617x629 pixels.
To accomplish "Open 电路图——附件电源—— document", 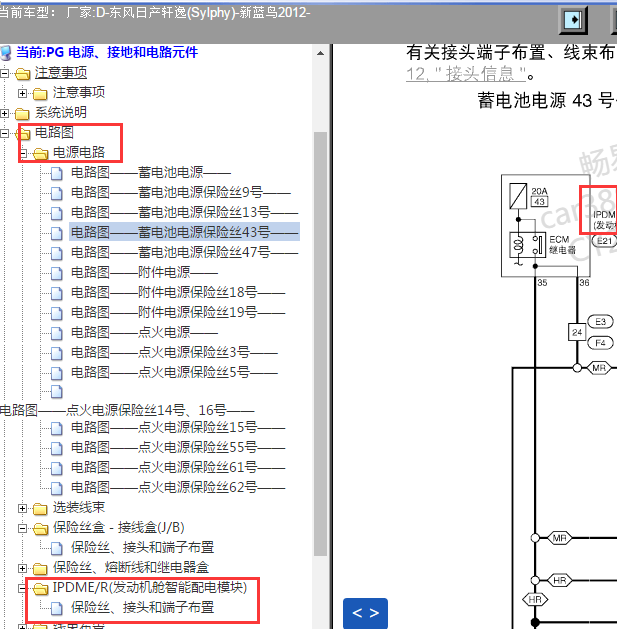I will [x=144, y=272].
